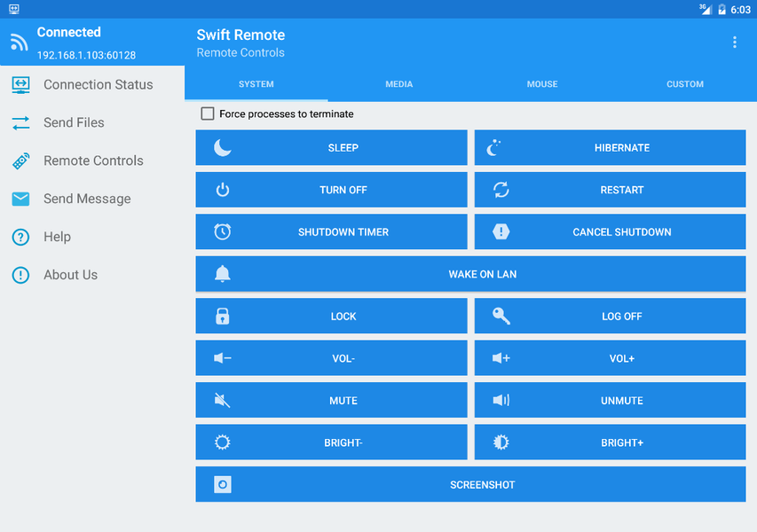757x532 pixels.
Task: Open About Us from the sidebar
Action: pyautogui.click(x=70, y=275)
